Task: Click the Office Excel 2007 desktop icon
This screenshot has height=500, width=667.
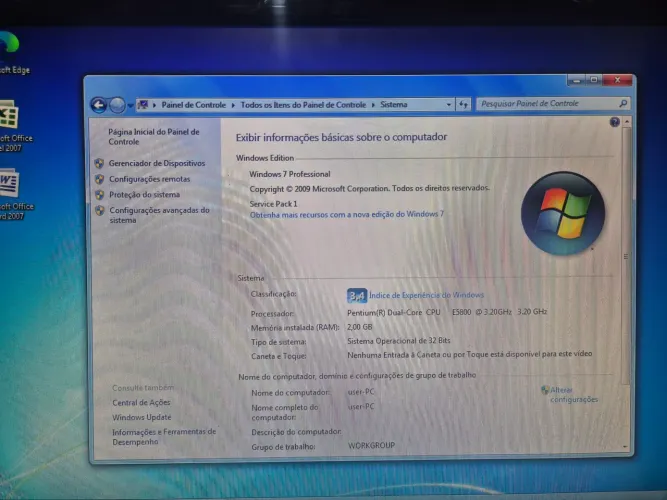Action: [x=13, y=126]
